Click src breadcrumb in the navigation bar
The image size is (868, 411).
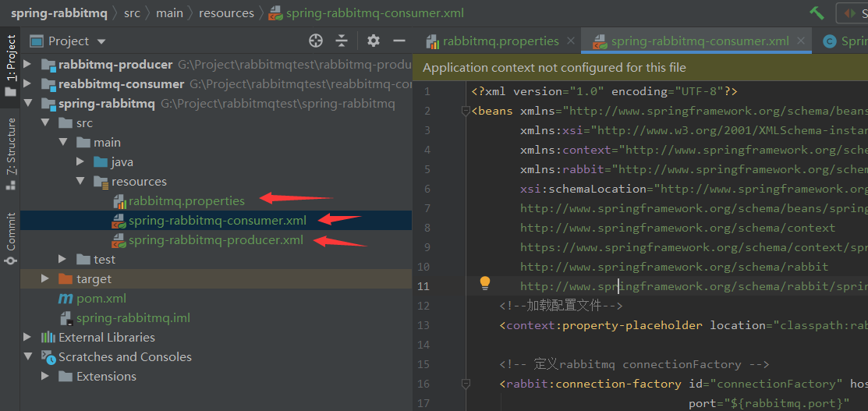click(132, 12)
